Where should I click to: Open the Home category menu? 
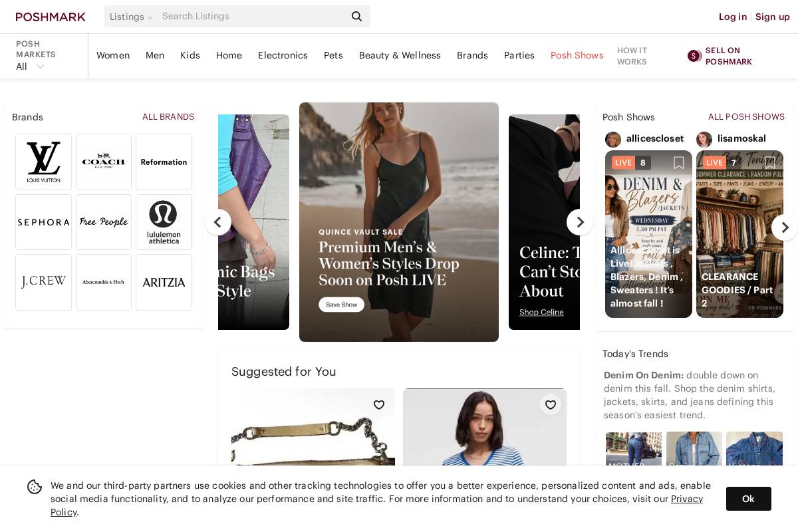[229, 55]
